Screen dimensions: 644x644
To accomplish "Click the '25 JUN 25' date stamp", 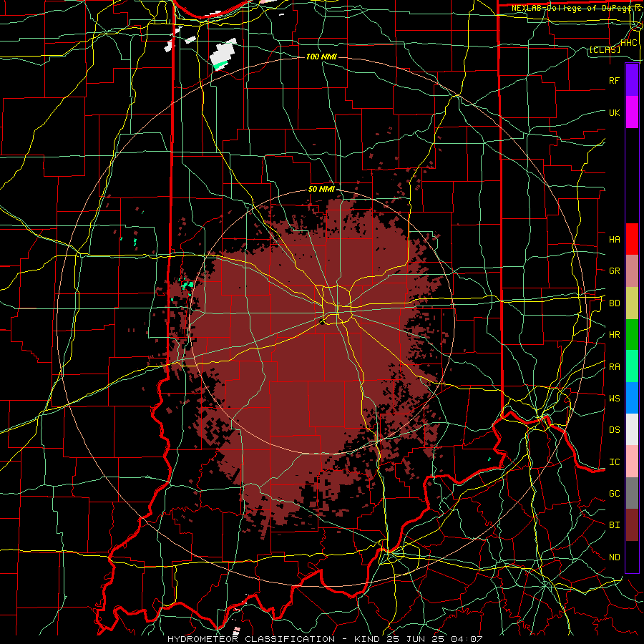I will point(415,639).
